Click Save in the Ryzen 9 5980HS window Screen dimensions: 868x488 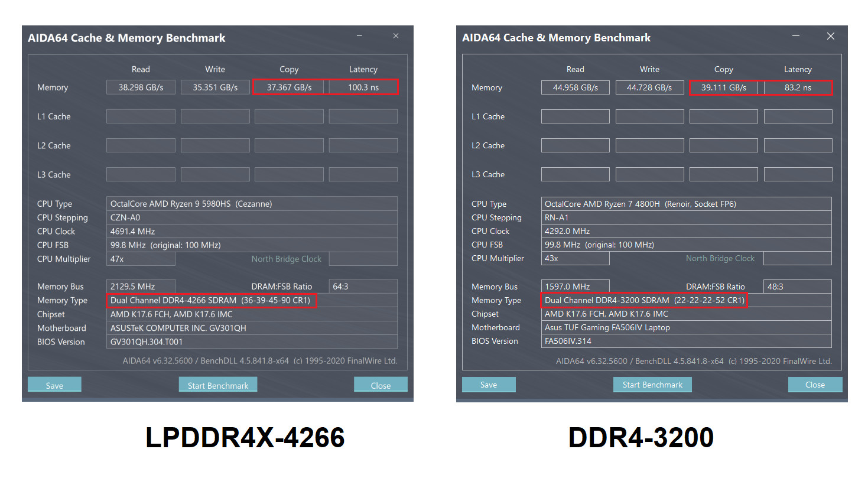click(54, 385)
